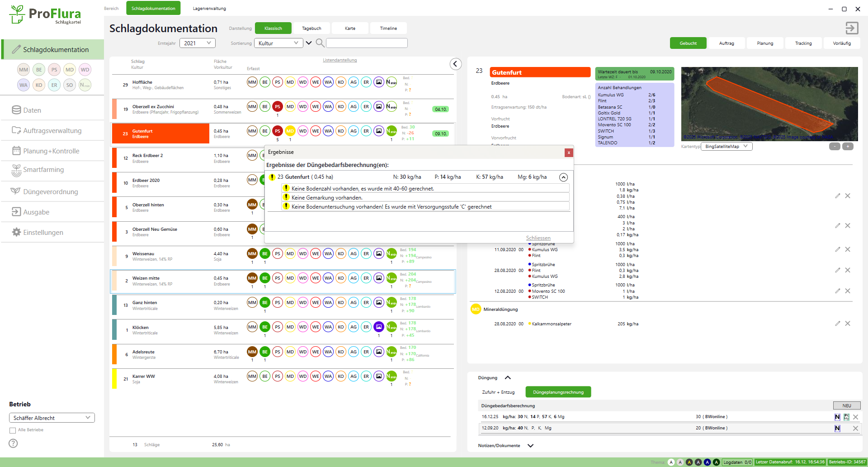Viewport: 868px width, 467px height.
Task: Toggle the MM filter circle in sidebar
Action: pos(24,70)
